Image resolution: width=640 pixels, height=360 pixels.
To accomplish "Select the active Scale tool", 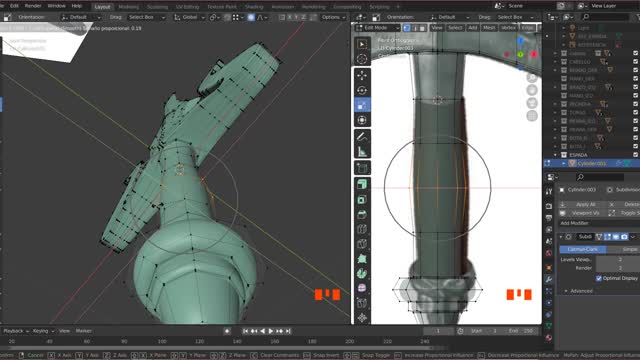I will point(362,105).
